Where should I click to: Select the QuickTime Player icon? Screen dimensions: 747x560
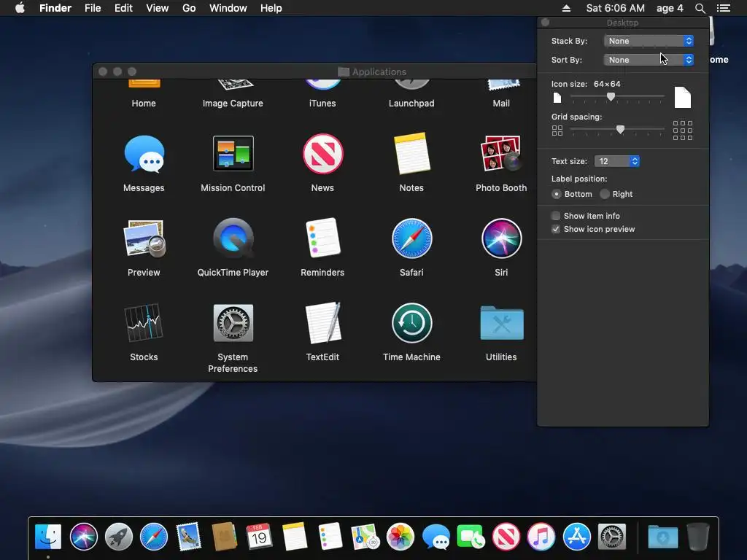point(233,238)
